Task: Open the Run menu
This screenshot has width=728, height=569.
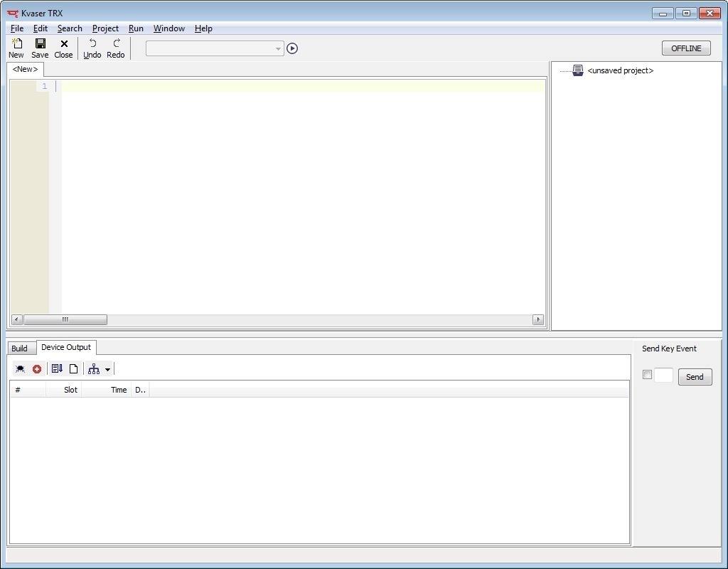Action: pos(136,28)
